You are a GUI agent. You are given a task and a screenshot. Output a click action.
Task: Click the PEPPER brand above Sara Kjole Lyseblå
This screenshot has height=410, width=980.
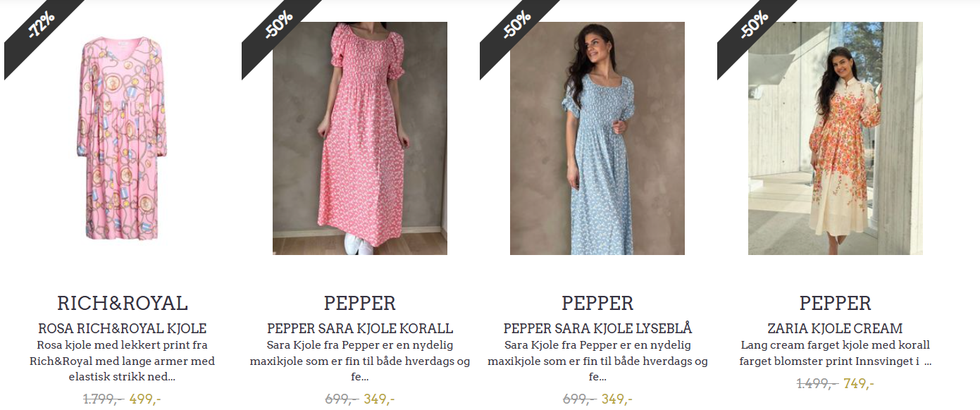597,303
